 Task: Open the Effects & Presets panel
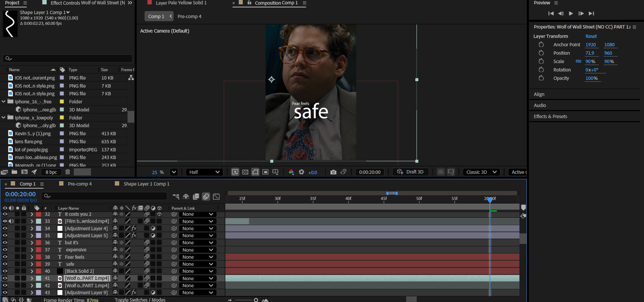click(x=550, y=116)
